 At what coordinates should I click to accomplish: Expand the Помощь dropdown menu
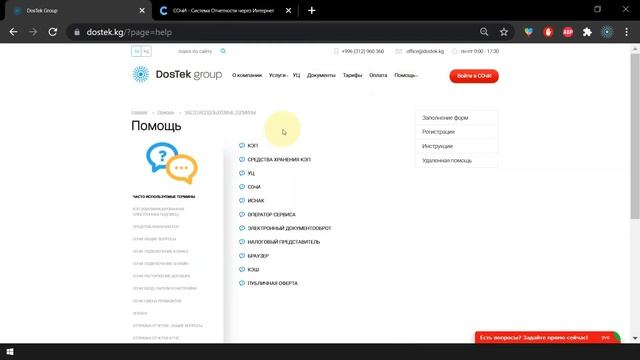[x=406, y=75]
